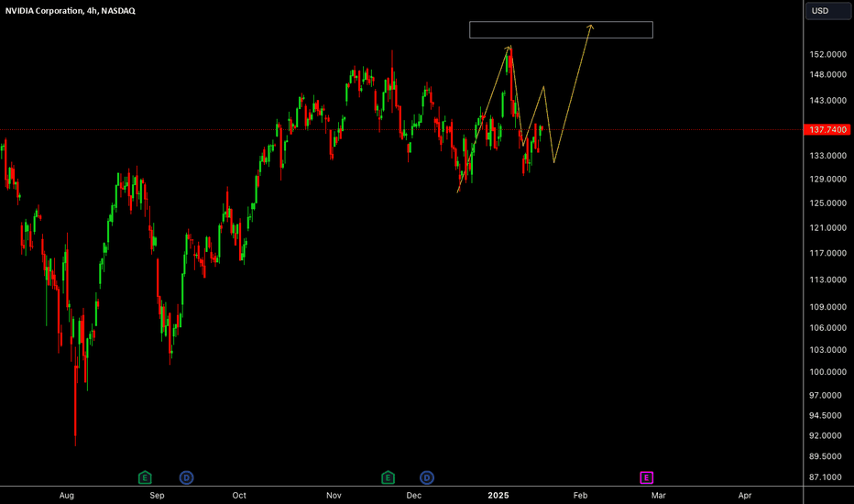854x504 pixels.
Task: Click the NVIDIA Corporation chart title
Action: point(71,11)
